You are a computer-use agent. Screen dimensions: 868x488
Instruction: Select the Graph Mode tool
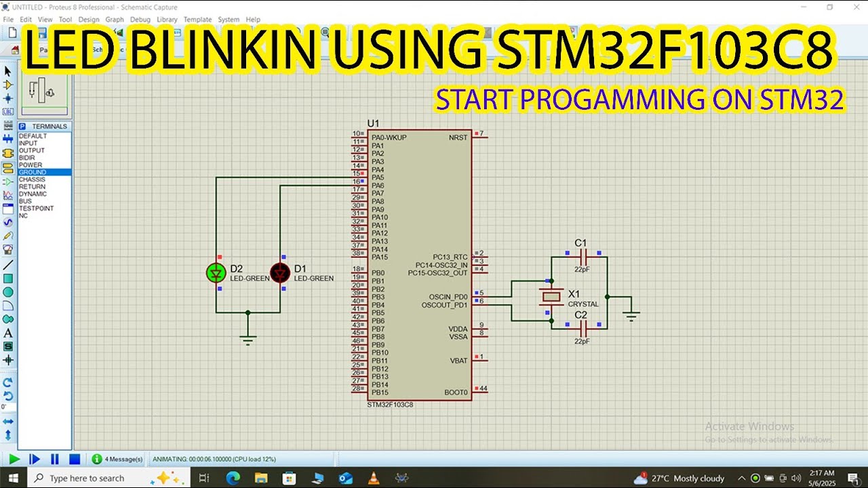8,195
